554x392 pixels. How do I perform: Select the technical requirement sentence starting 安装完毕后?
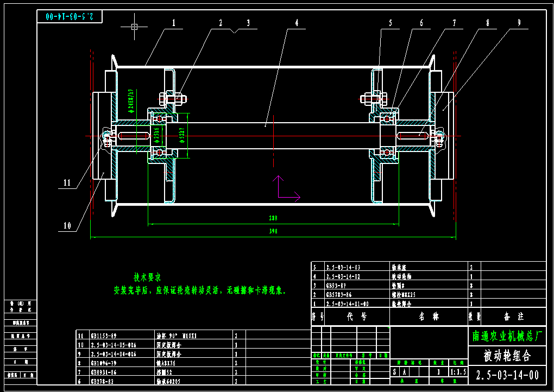(x=200, y=290)
